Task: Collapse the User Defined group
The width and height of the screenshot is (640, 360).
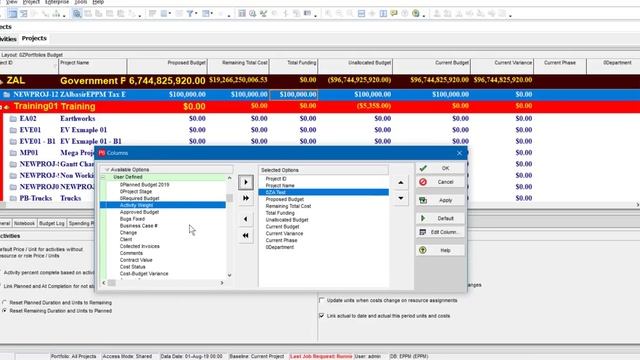Action: pyautogui.click(x=103, y=177)
